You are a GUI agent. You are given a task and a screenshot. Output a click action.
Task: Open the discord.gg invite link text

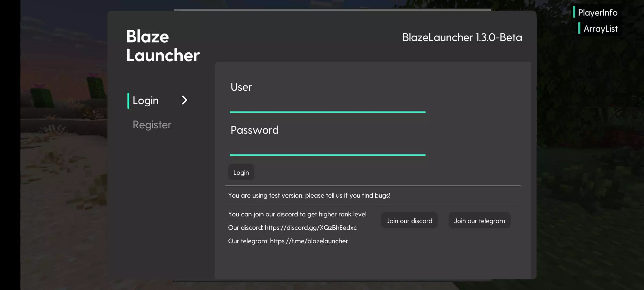point(311,228)
